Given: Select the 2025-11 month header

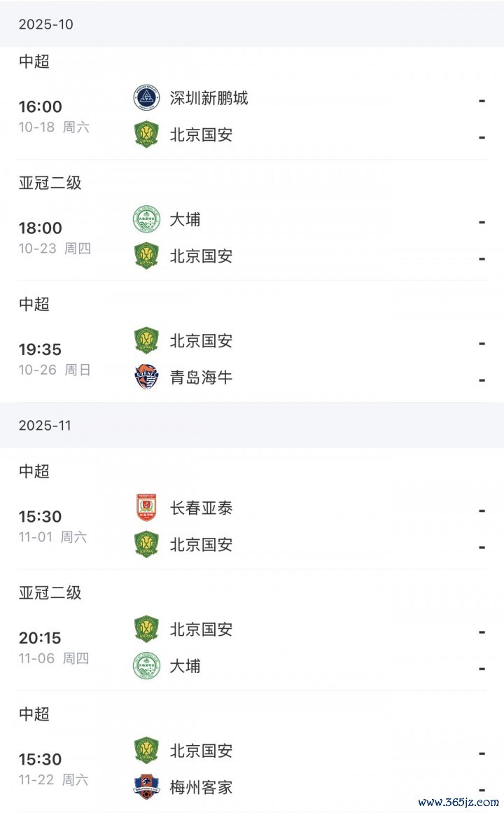Looking at the screenshot, I should [x=46, y=426].
